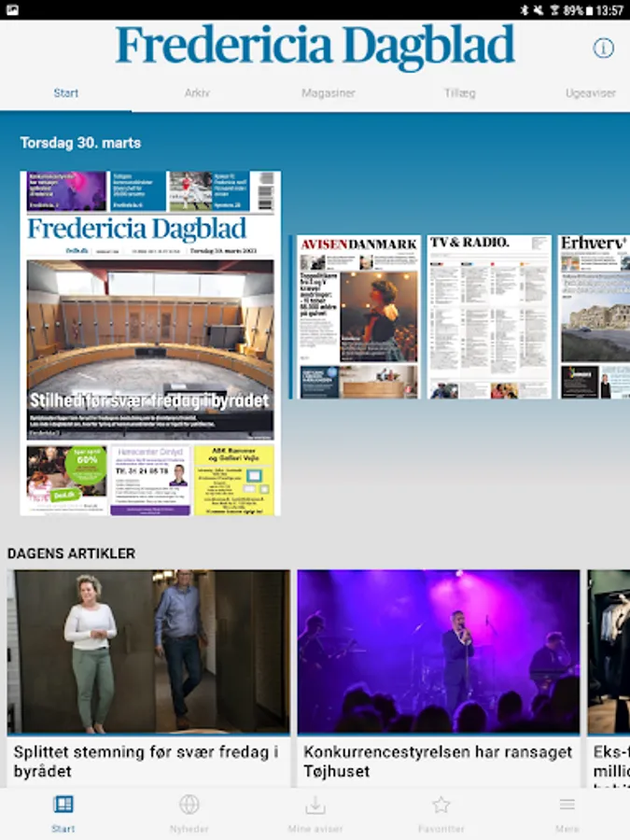Open the Mine aviser download icon

pos(315,805)
